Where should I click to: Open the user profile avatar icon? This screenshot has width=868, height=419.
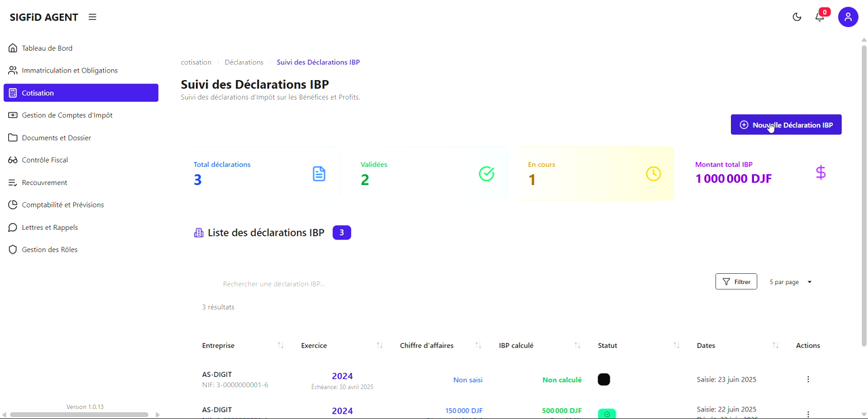pyautogui.click(x=848, y=17)
